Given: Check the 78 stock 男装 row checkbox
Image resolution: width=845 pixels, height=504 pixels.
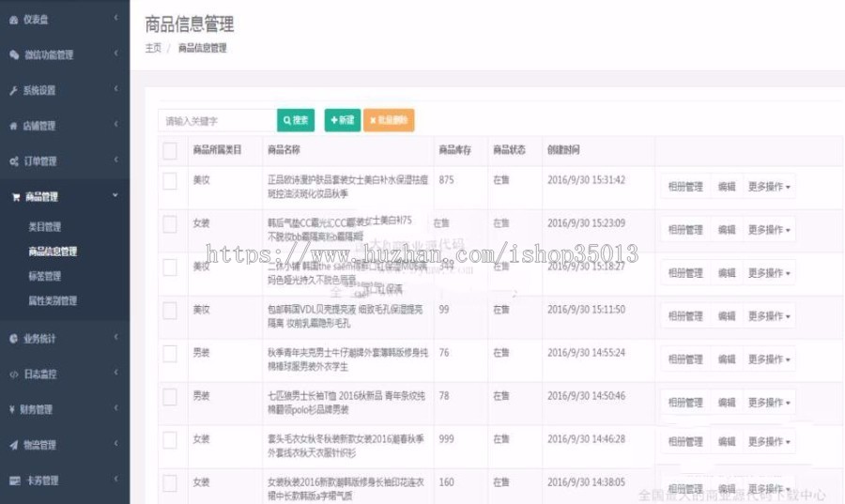Looking at the screenshot, I should (170, 397).
